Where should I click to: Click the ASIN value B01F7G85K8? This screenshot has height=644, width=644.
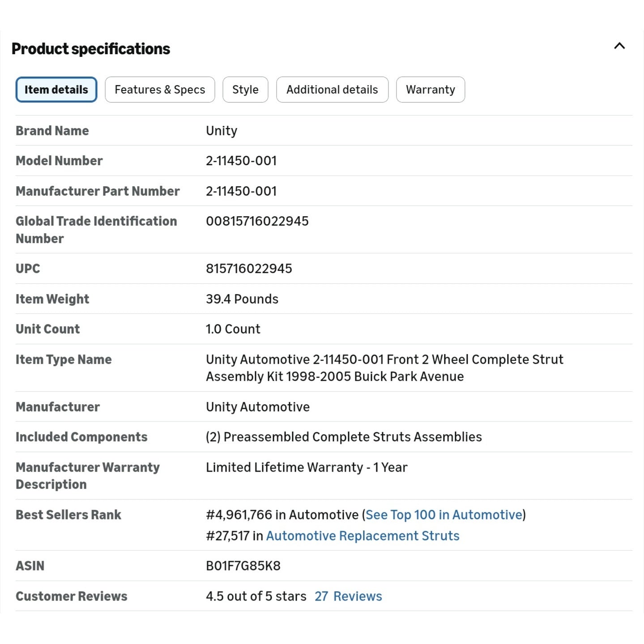[x=243, y=566]
